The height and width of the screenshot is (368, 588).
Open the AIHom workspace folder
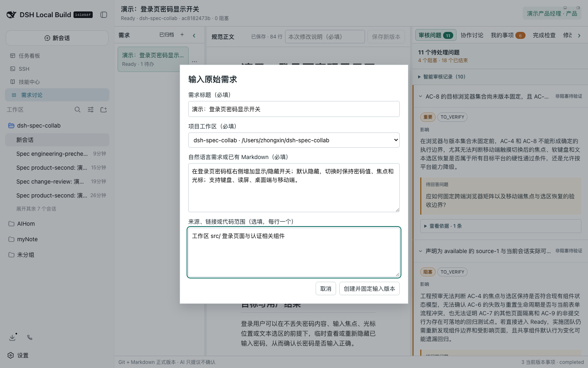pyautogui.click(x=57, y=224)
